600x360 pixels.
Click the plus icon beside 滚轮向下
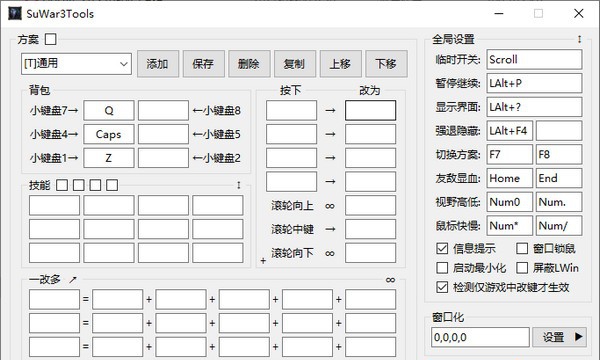tap(263, 261)
